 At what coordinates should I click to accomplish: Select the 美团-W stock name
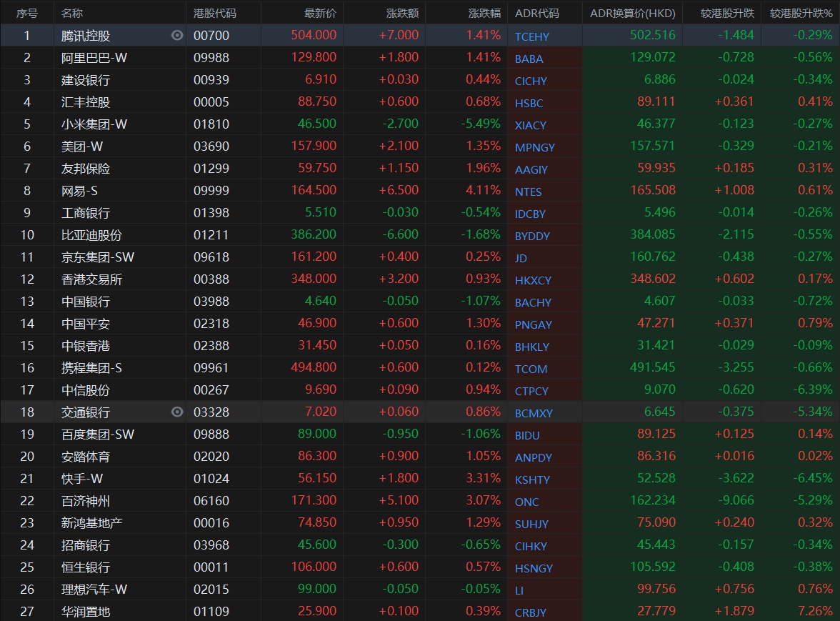[82, 146]
